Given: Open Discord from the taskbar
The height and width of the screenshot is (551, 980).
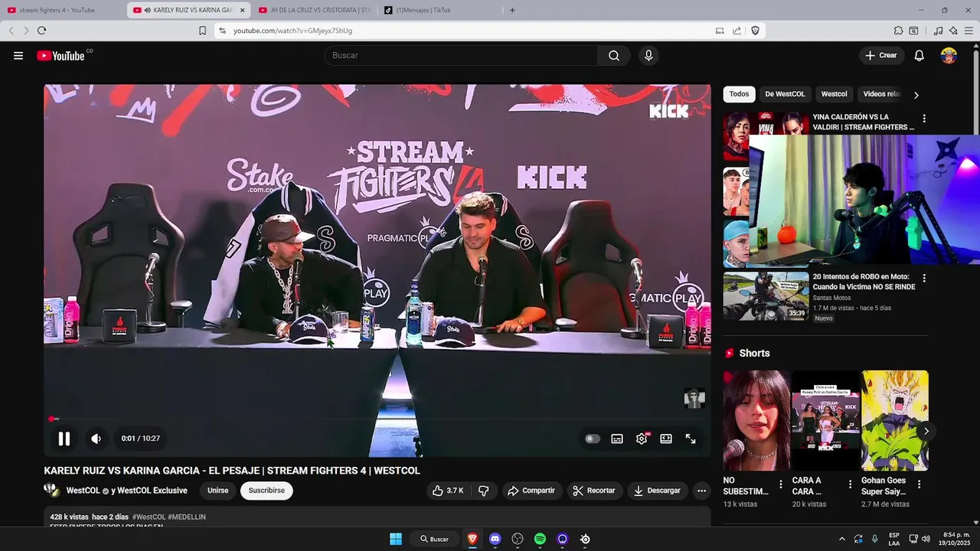Looking at the screenshot, I should 495,539.
